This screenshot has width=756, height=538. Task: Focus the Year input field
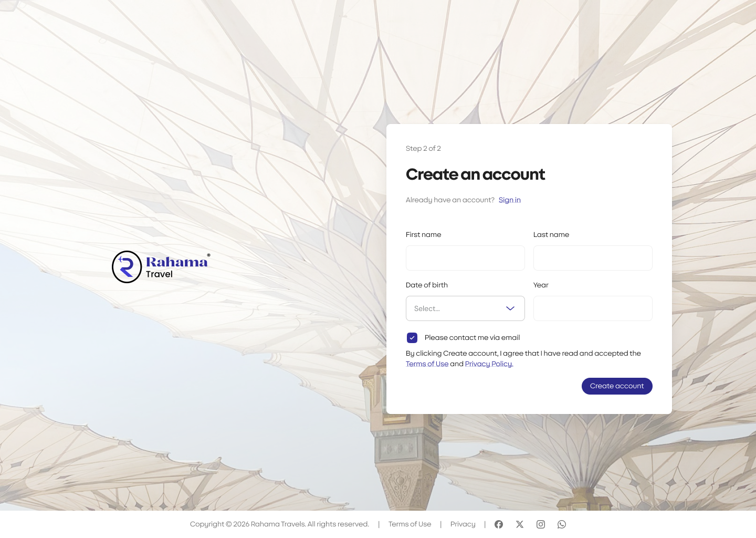point(593,308)
